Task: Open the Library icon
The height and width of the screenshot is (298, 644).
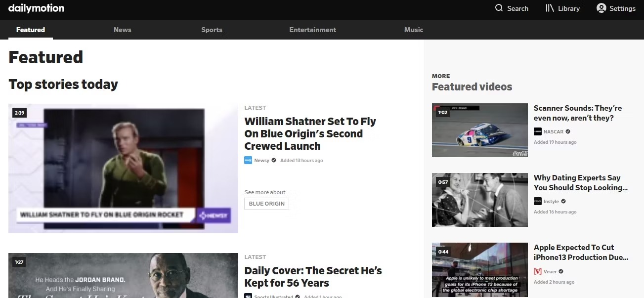Action: coord(550,8)
